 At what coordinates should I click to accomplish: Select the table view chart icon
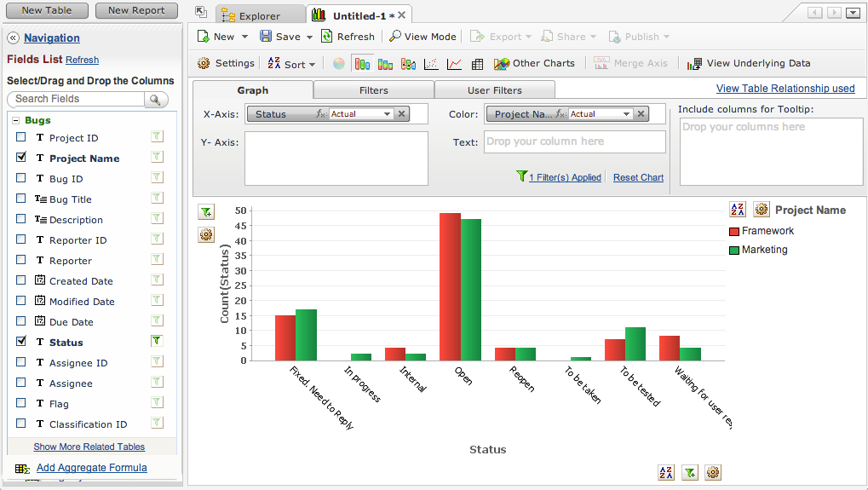[x=478, y=64]
